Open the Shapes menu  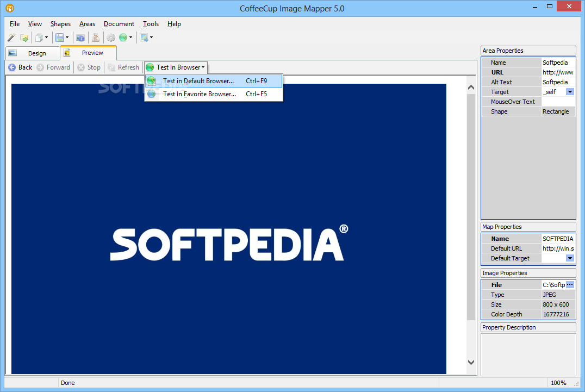point(60,24)
